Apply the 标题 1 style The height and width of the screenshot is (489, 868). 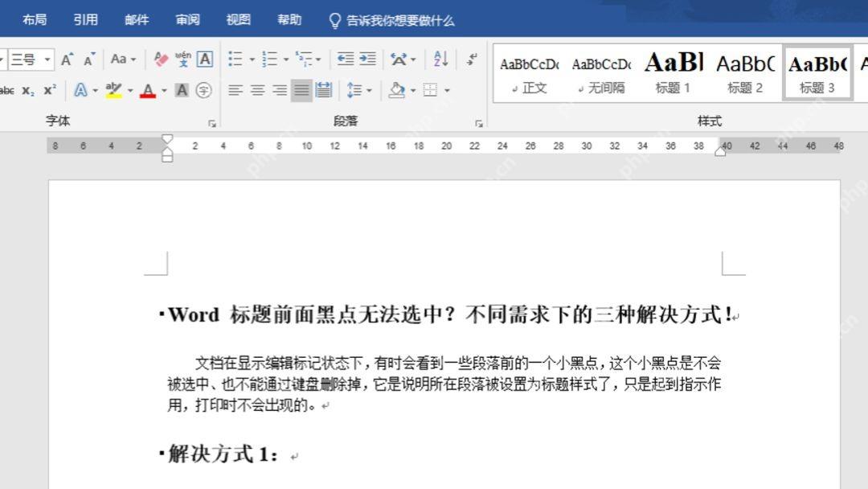coord(674,74)
